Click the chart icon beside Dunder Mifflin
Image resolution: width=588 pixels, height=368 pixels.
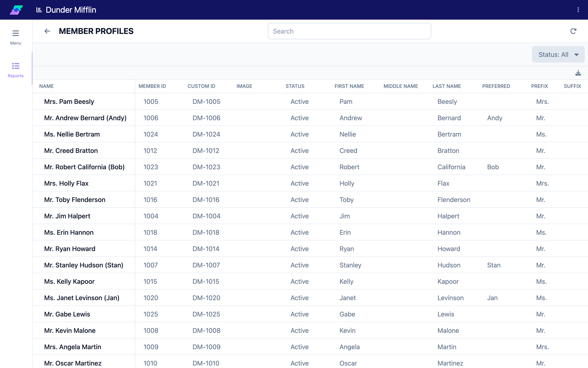pyautogui.click(x=39, y=10)
